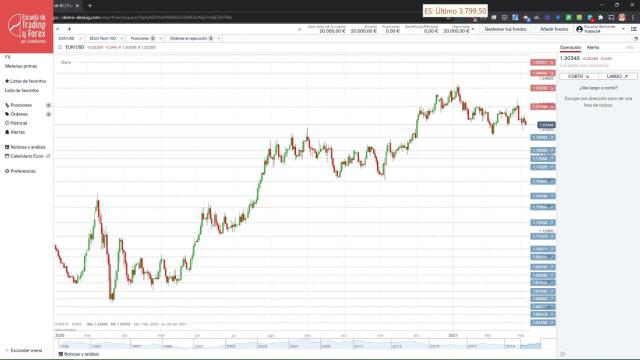Choose CORTO direction button
The image size is (640, 360).
coord(578,76)
